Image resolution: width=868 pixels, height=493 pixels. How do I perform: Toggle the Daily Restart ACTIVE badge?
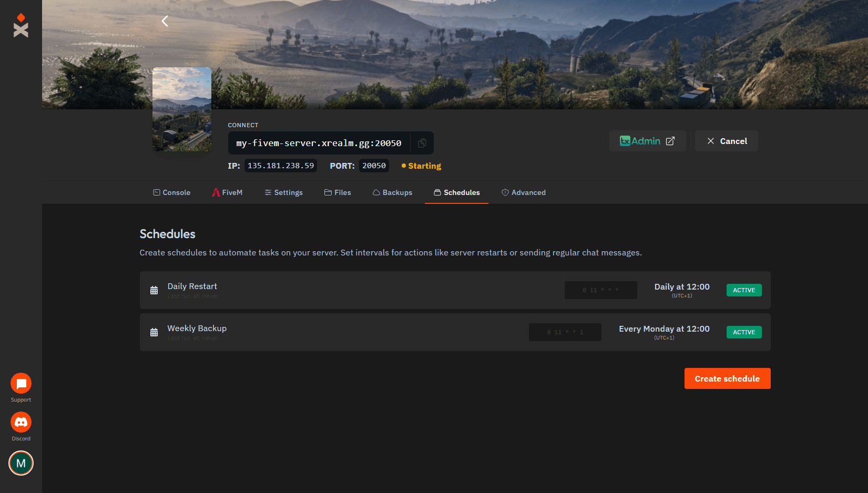[743, 290]
